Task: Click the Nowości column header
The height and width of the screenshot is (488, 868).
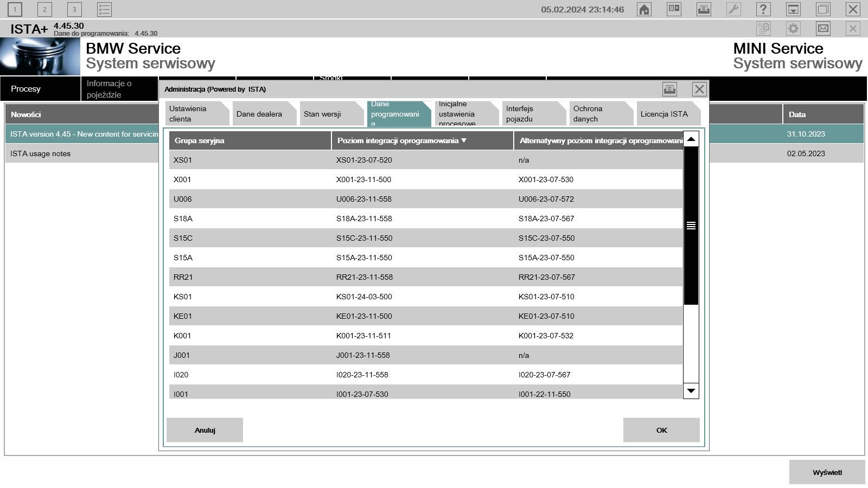Action: point(82,114)
